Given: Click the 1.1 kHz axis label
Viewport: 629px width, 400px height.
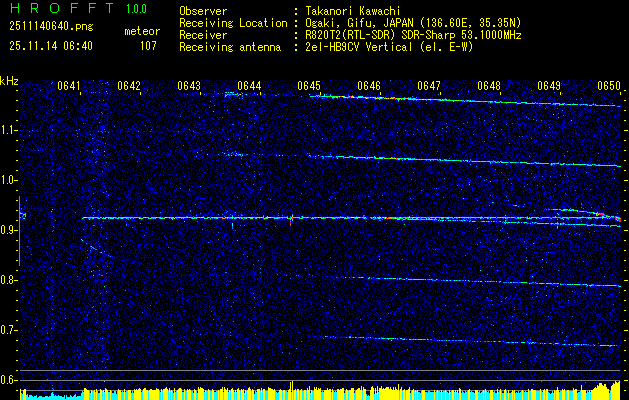Looking at the screenshot, I should [x=8, y=131].
